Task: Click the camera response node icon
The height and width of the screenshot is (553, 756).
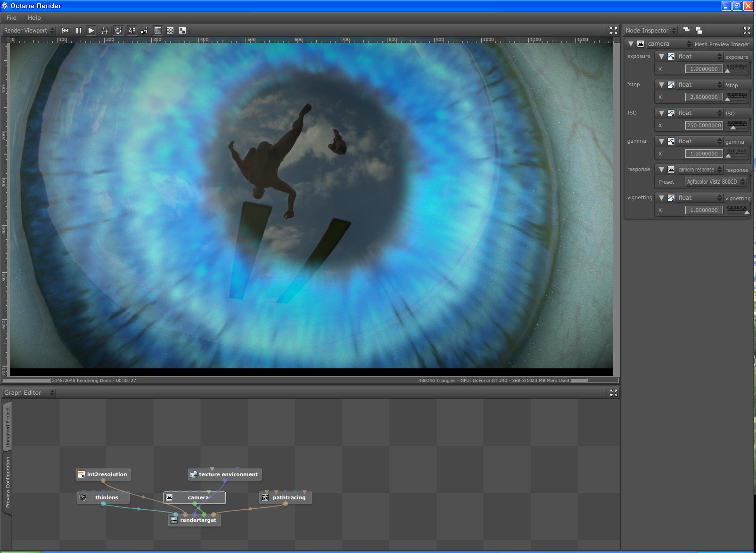Action: point(671,170)
